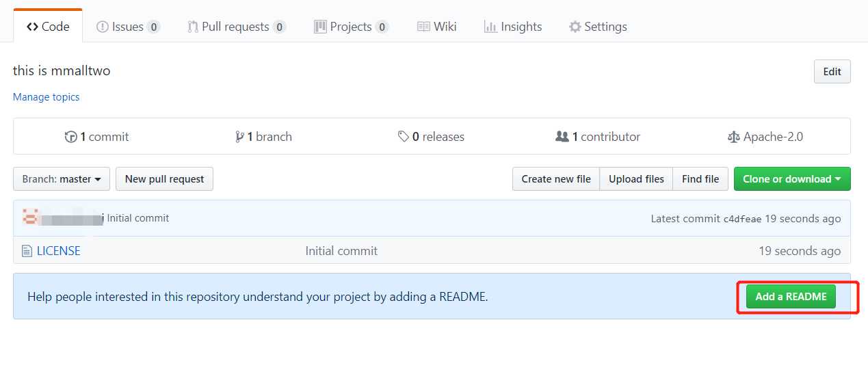The width and height of the screenshot is (868, 372).
Task: Click the Add a README button
Action: 791,297
